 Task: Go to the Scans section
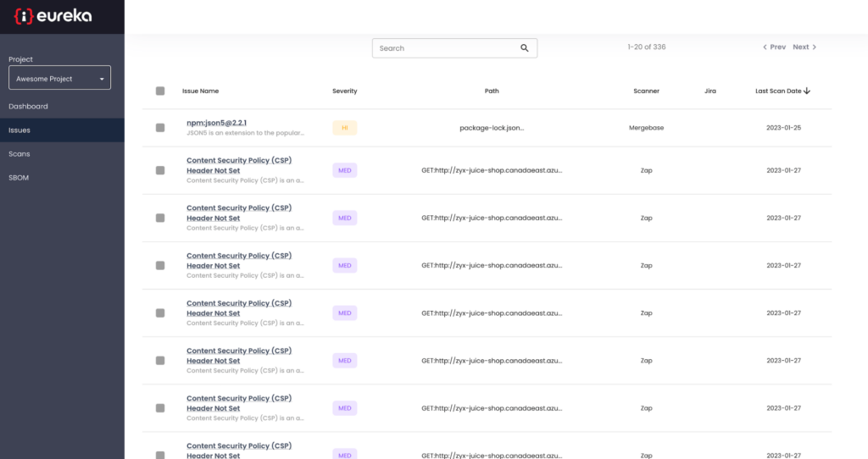point(19,154)
